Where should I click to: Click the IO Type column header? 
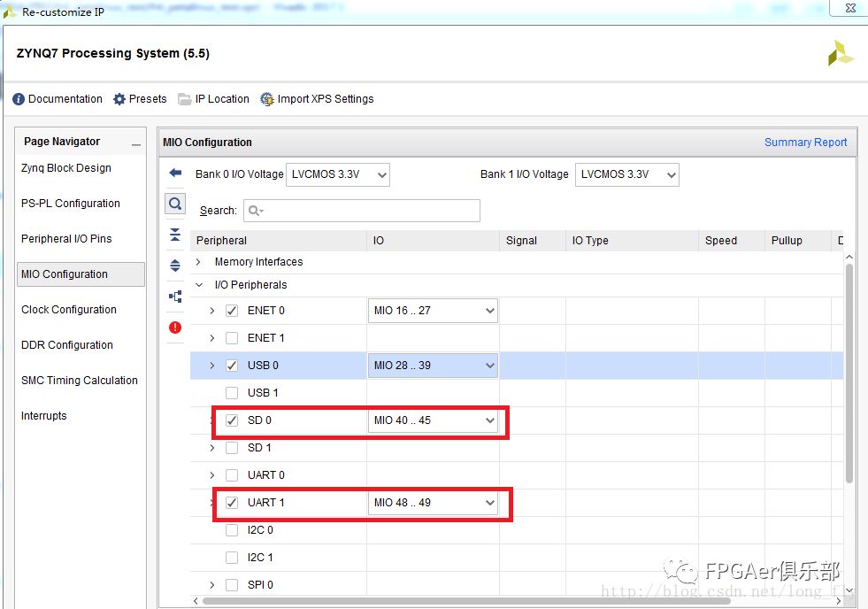pos(632,240)
